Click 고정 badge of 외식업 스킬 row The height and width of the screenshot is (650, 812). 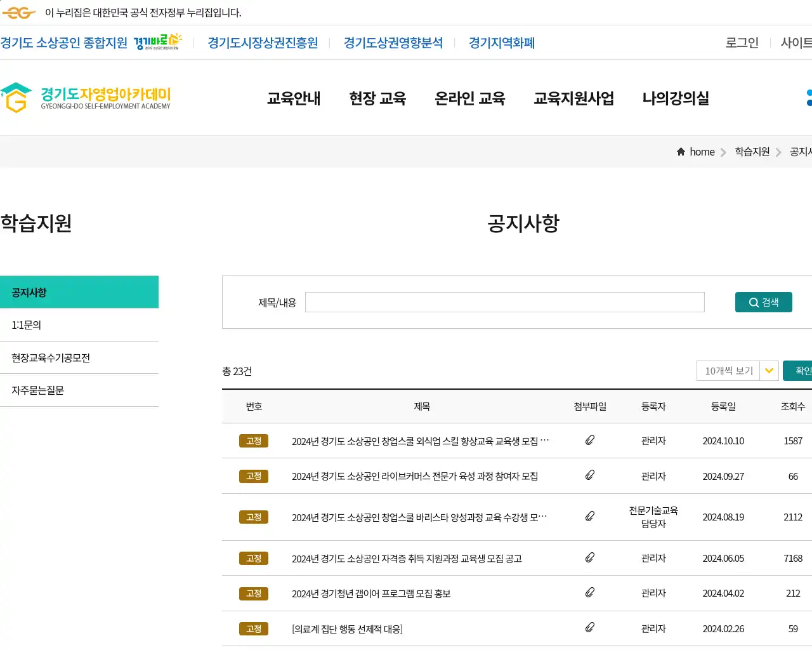pyautogui.click(x=254, y=441)
